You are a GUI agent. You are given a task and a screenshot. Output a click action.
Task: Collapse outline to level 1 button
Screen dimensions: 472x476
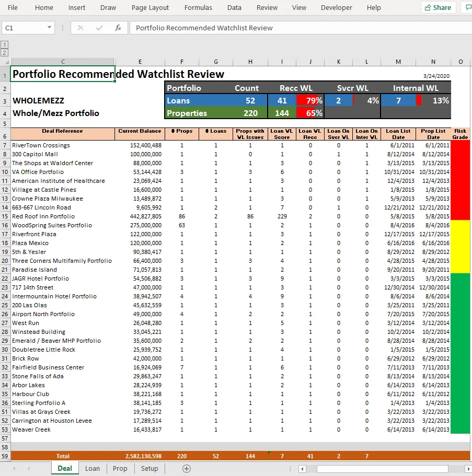(x=5, y=45)
